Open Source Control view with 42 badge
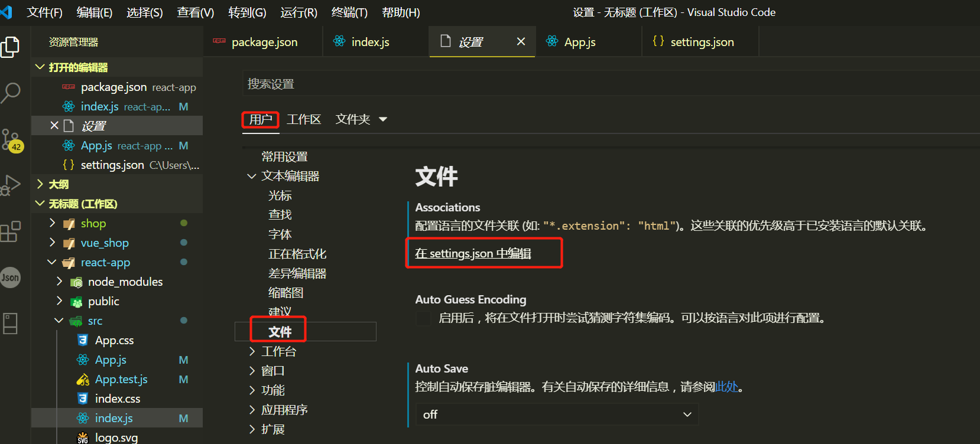 [11, 141]
